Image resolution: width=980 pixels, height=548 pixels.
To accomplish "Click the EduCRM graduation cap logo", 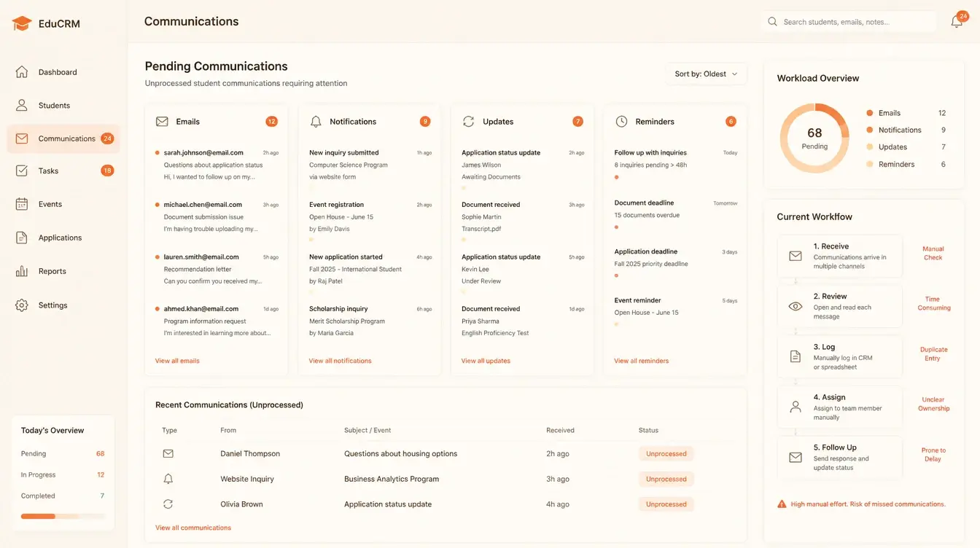I will coord(22,23).
